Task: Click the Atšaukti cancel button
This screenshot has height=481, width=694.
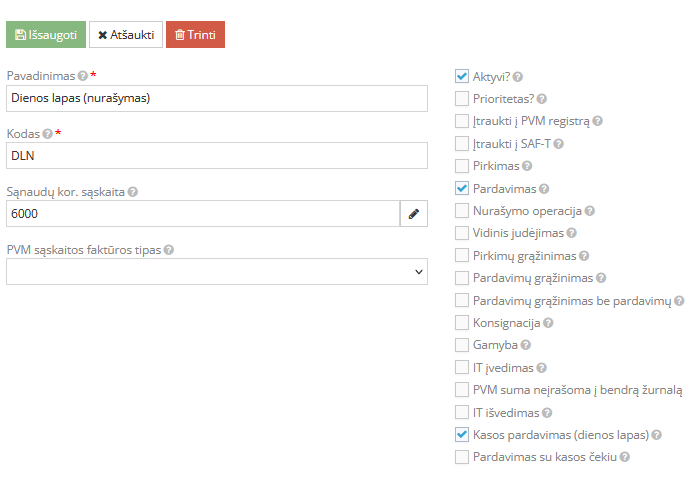Action: (x=126, y=35)
